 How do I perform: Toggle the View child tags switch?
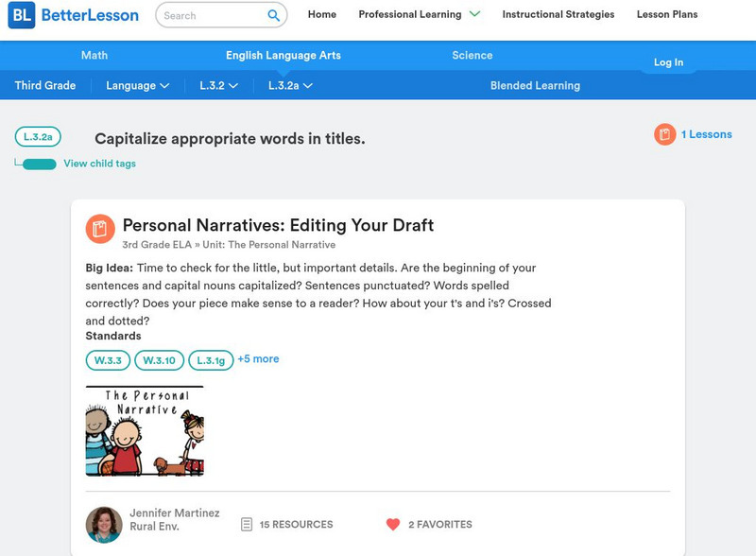[39, 165]
